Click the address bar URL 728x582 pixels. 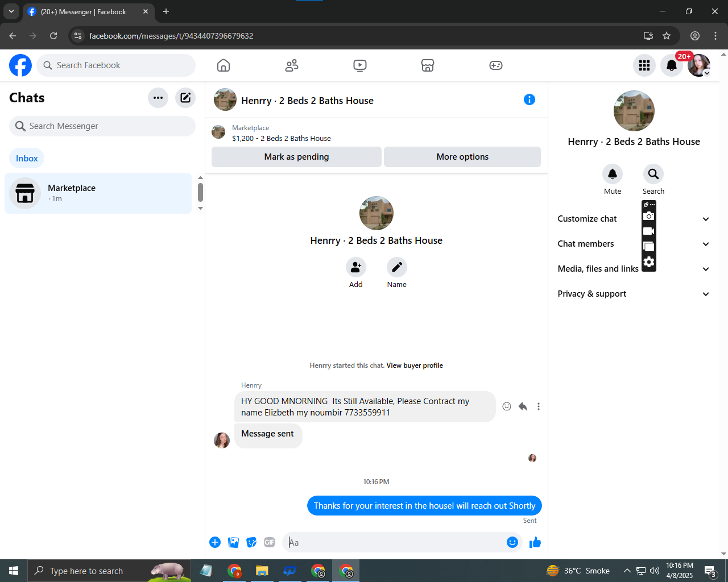(x=171, y=36)
